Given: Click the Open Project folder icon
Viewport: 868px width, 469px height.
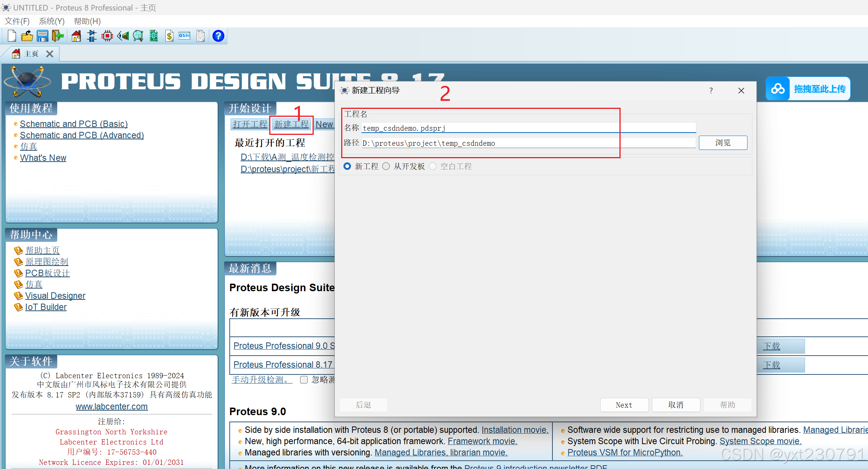Looking at the screenshot, I should [x=27, y=36].
